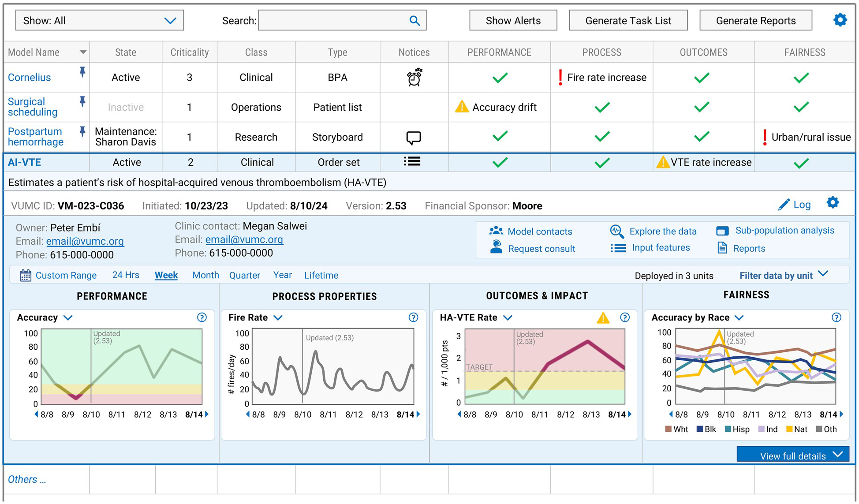Click the Nat legend swatch
859x504 pixels.
point(789,429)
